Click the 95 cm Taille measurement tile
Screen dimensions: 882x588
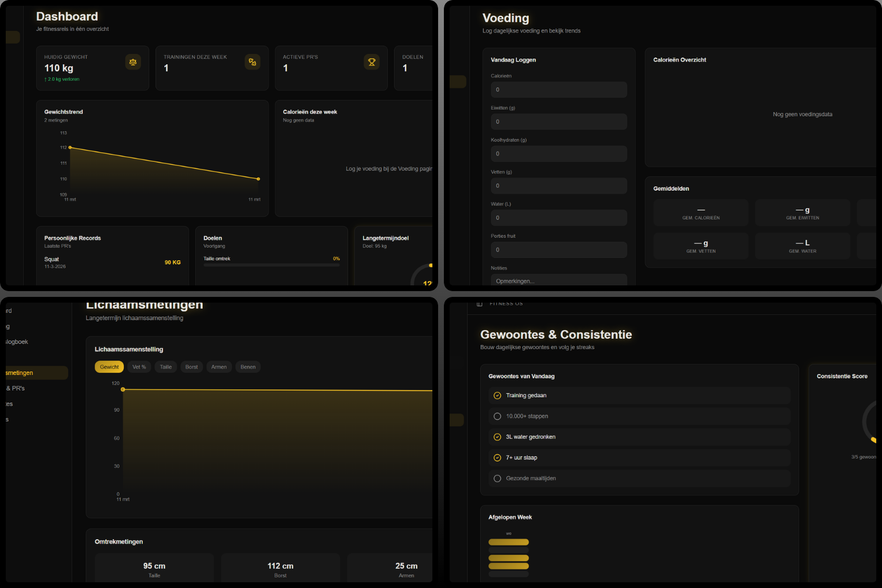154,568
